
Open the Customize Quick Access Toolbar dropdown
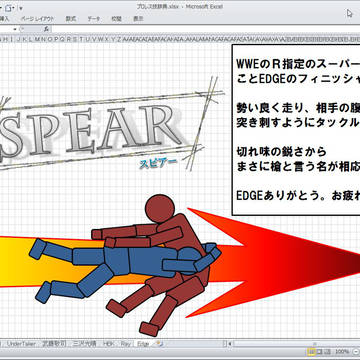21,8
